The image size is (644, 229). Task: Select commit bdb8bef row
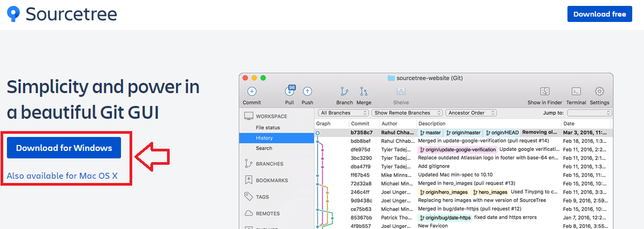pyautogui.click(x=464, y=141)
